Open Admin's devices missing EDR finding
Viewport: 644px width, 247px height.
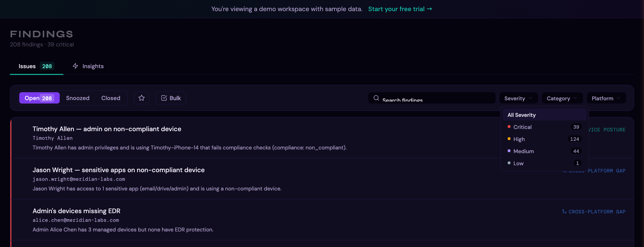322,220
